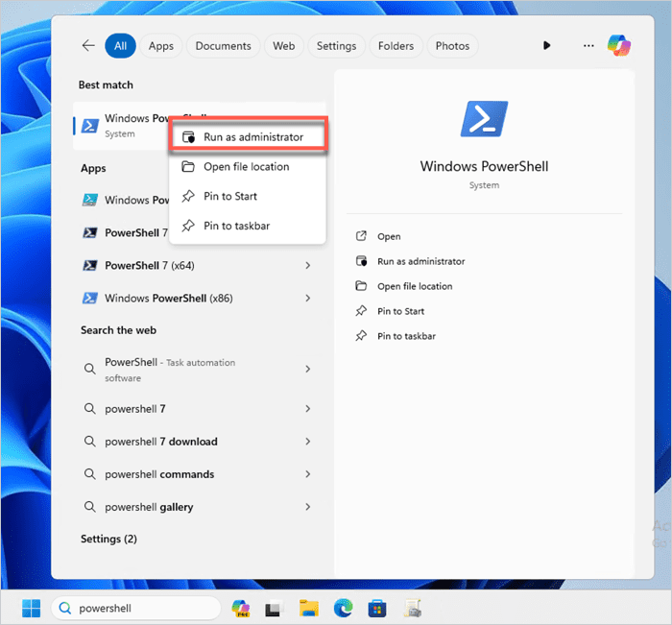The width and height of the screenshot is (672, 625).
Task: Click the search icon beside powershell gallery
Action: tap(89, 507)
